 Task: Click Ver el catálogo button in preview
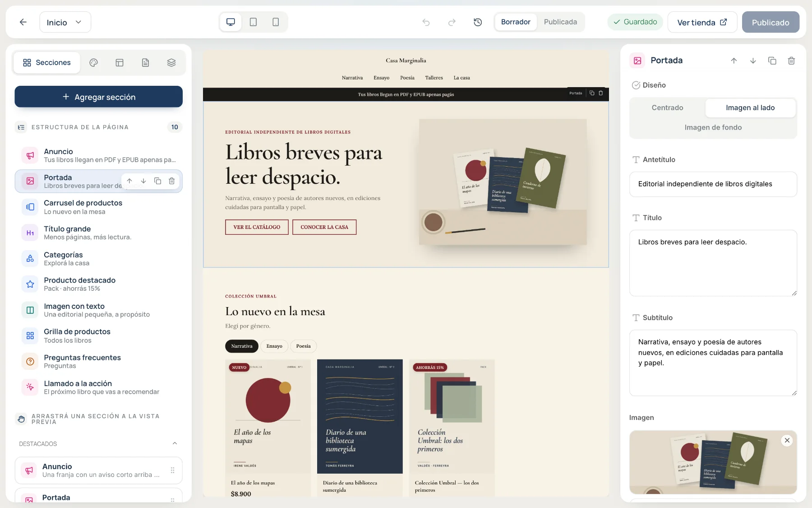(257, 227)
